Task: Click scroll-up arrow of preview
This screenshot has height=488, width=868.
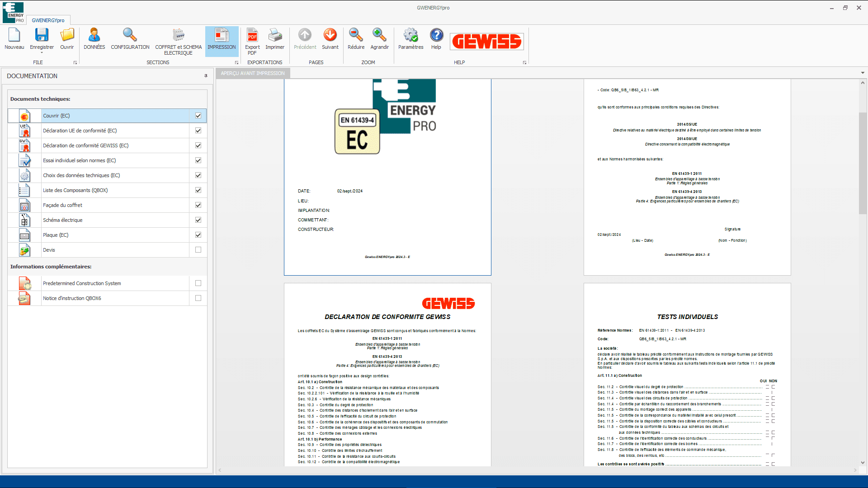Action: click(x=863, y=83)
